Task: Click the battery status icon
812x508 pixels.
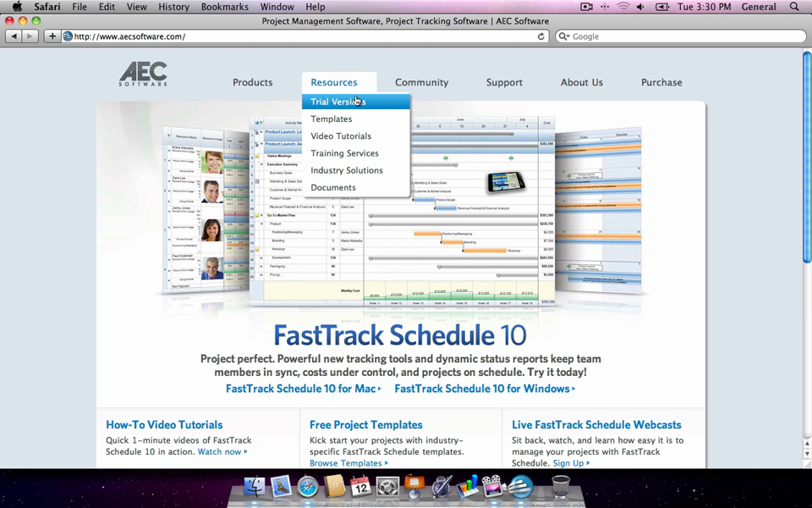Action: point(661,7)
